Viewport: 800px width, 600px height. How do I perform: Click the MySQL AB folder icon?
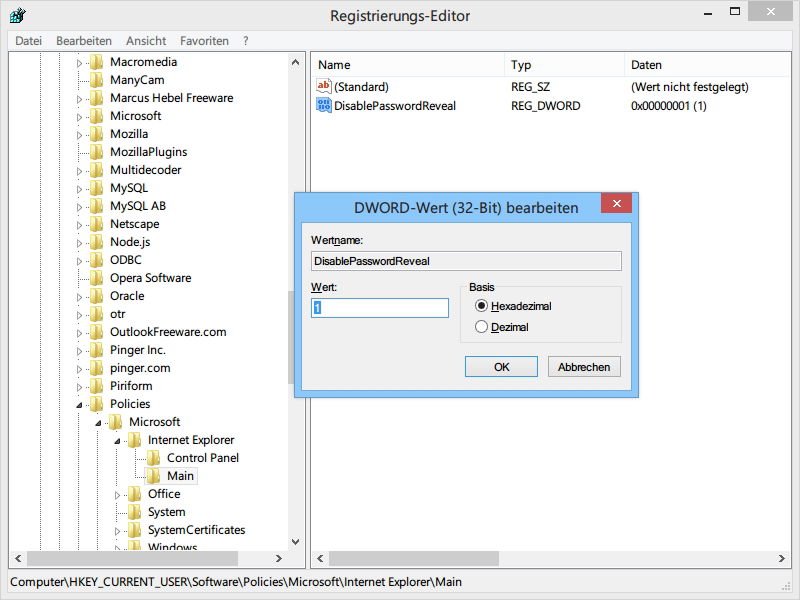pos(96,206)
